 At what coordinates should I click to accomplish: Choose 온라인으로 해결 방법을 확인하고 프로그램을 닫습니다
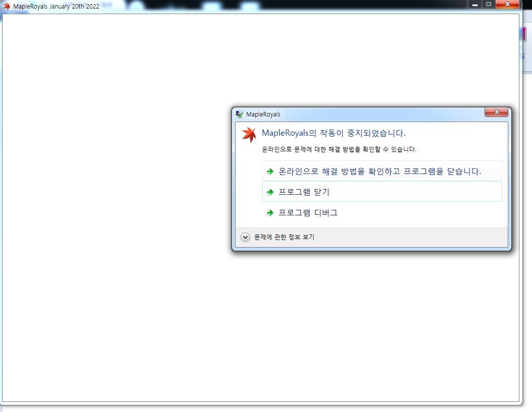click(380, 171)
